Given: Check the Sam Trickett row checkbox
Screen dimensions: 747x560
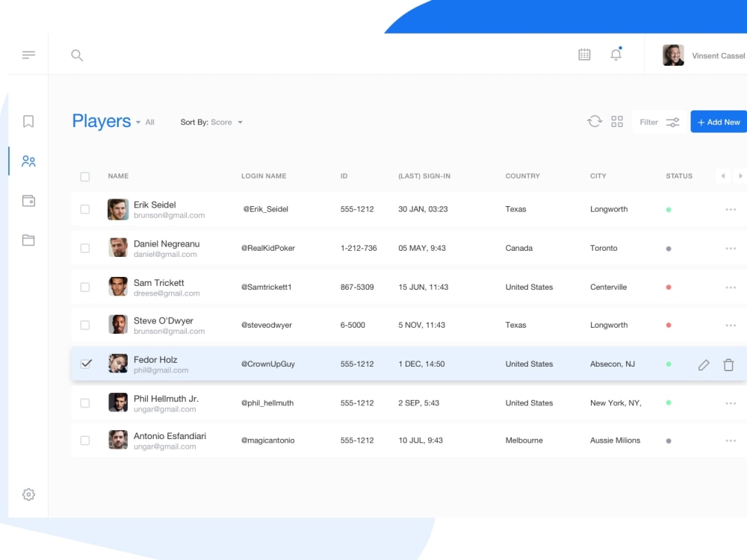Looking at the screenshot, I should (85, 287).
